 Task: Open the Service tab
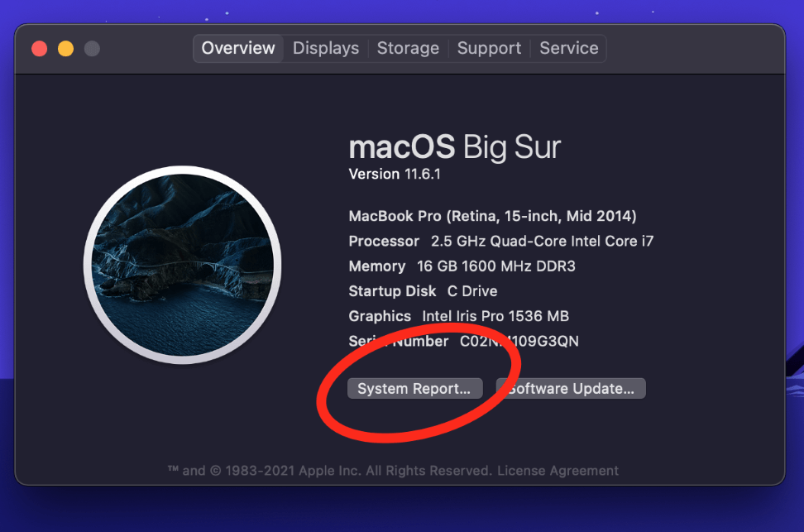coord(569,48)
